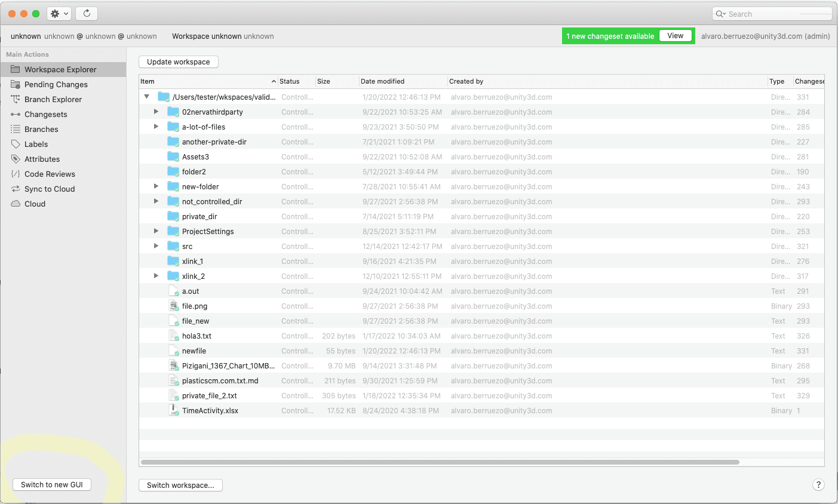
Task: Refresh the workspace view
Action: click(86, 13)
